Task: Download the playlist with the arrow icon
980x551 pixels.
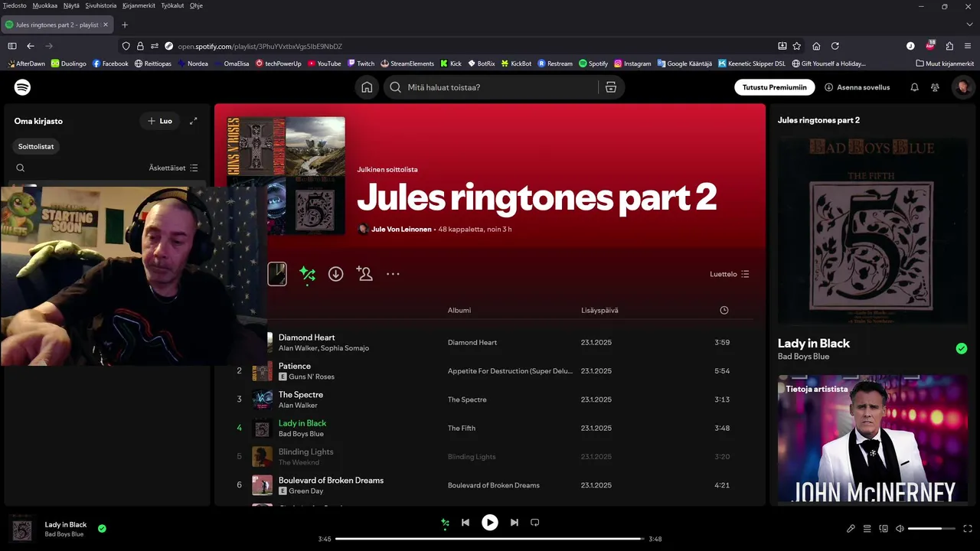Action: pyautogui.click(x=335, y=273)
